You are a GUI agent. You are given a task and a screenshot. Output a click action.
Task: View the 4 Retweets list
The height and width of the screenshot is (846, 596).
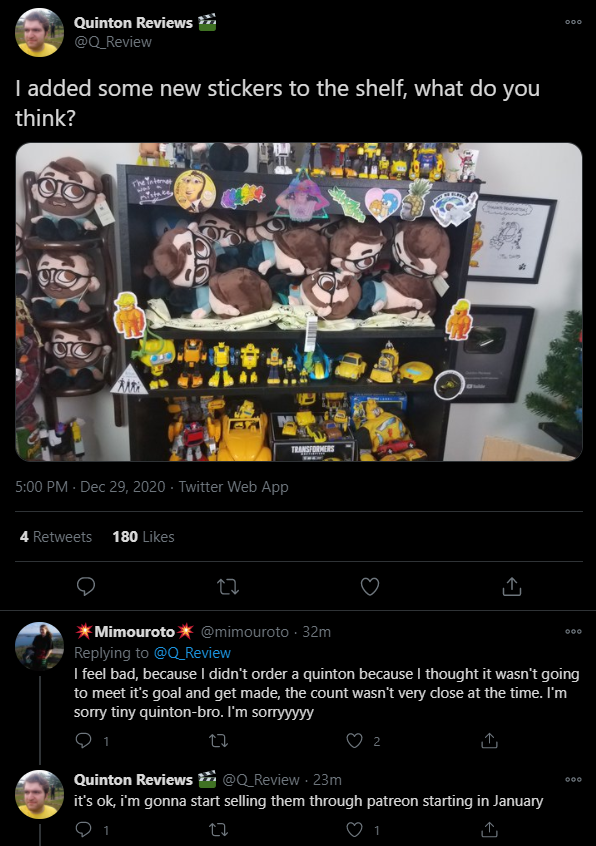pyautogui.click(x=56, y=537)
